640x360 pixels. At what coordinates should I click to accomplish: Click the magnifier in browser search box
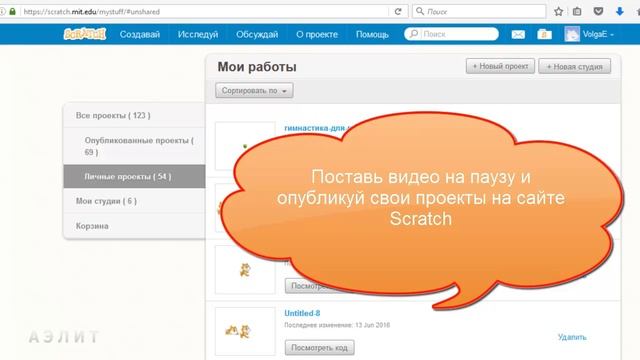pyautogui.click(x=420, y=11)
